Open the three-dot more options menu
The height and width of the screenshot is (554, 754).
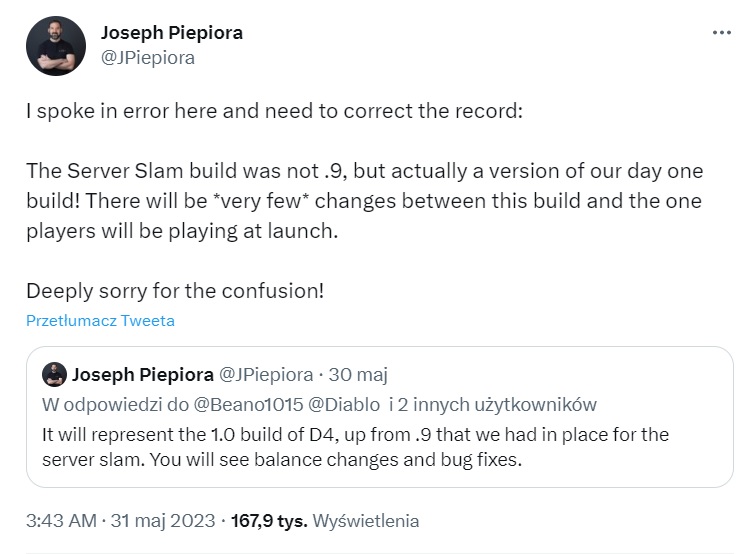(x=721, y=32)
